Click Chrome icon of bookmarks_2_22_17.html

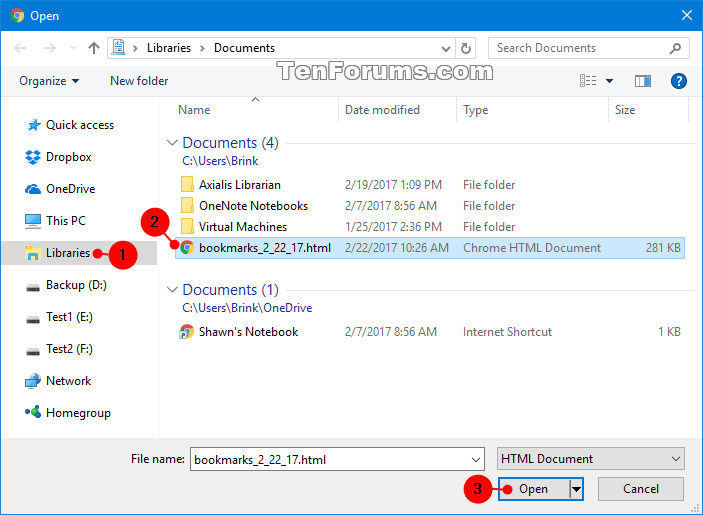coord(187,247)
